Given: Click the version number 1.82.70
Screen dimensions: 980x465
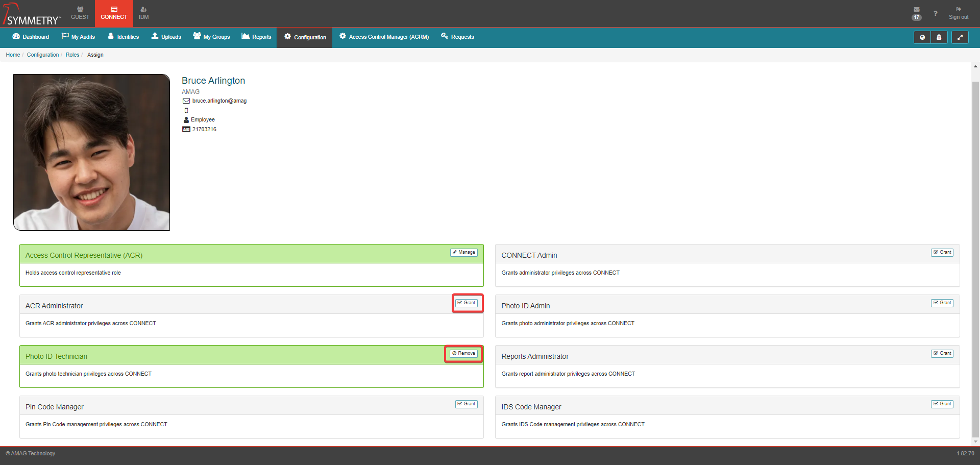Looking at the screenshot, I should click(965, 453).
